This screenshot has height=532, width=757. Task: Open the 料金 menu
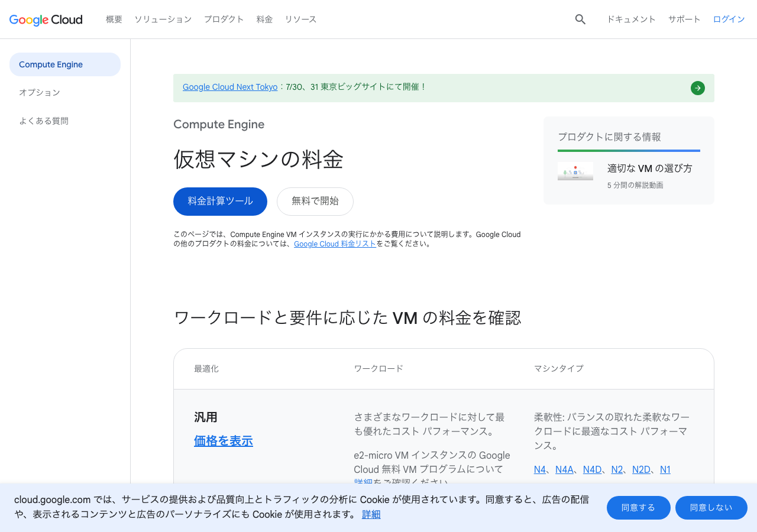point(265,20)
